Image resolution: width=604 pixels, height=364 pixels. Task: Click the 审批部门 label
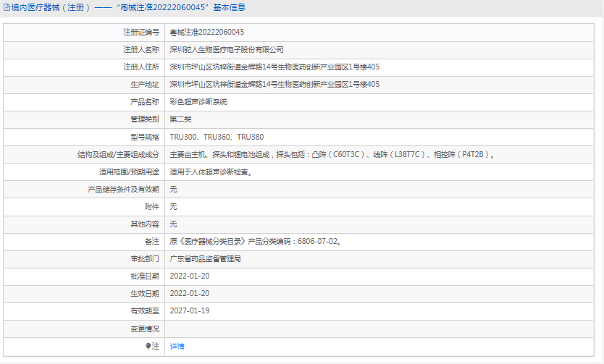pyautogui.click(x=145, y=259)
